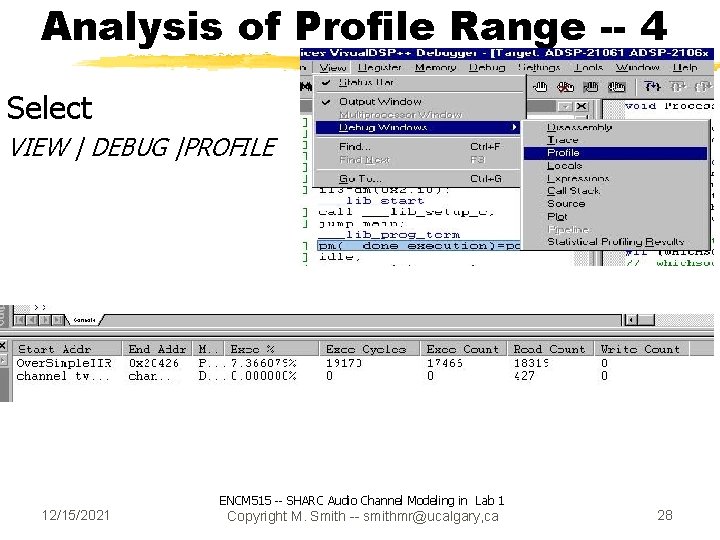Click the Step Over braces toolbar icon
Viewport: 720px width, 540px height.
coord(677,87)
